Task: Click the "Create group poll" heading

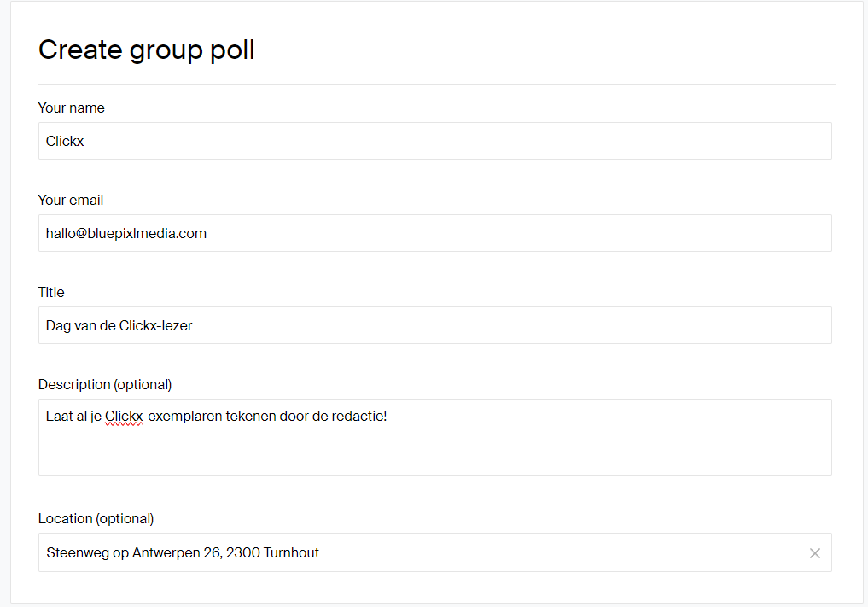Action: (x=146, y=50)
